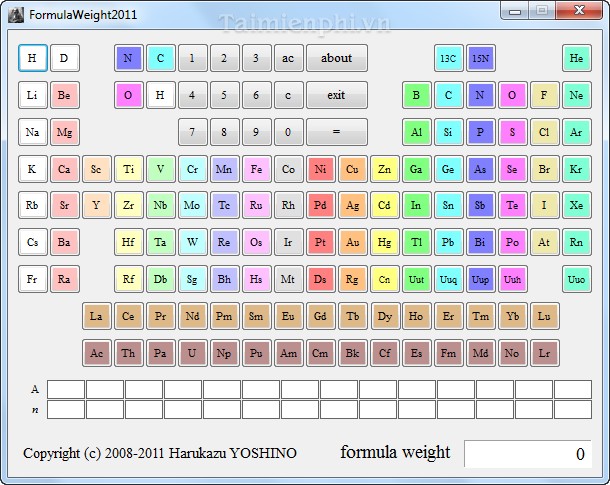Click uranium U element
610x485 pixels.
coord(193,353)
